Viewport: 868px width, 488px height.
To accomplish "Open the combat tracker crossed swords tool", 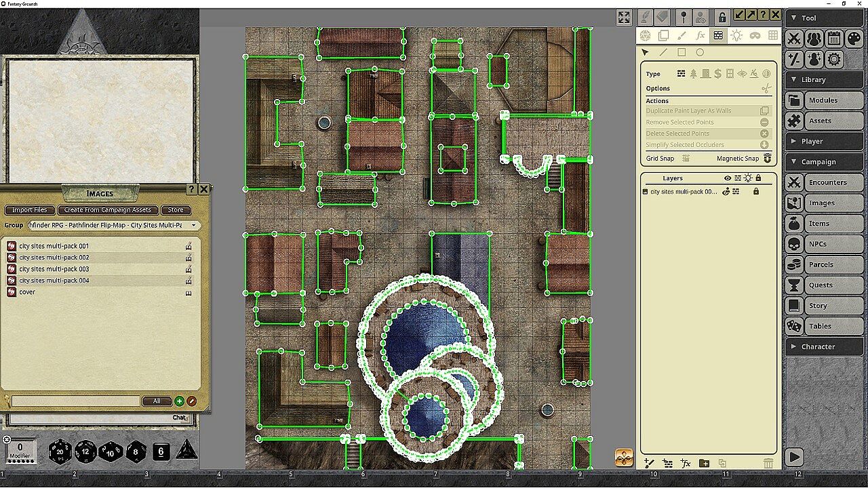I will click(x=794, y=39).
